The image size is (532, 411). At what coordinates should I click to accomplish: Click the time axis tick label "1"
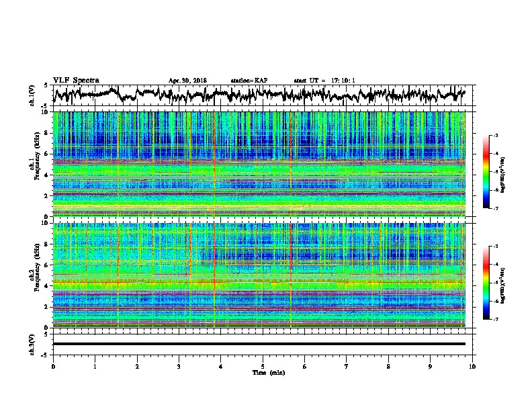pos(95,367)
